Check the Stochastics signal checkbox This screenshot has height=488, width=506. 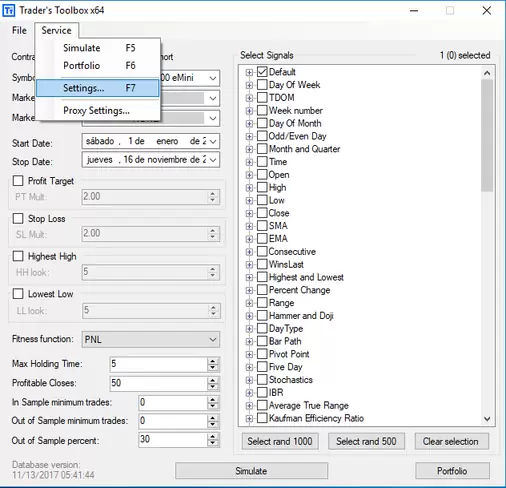(x=262, y=380)
